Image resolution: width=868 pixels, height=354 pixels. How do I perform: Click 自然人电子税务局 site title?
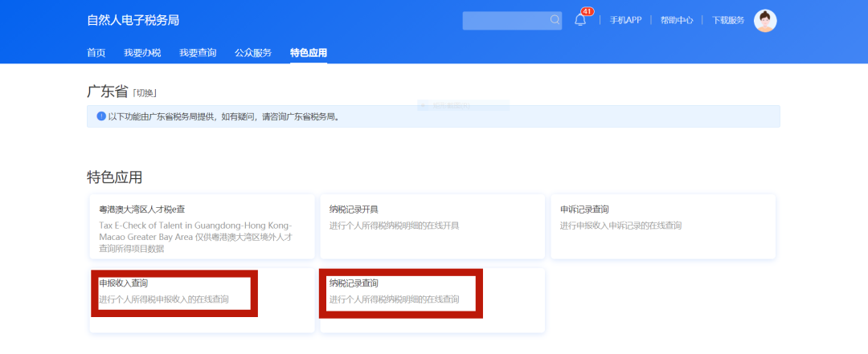[x=133, y=20]
